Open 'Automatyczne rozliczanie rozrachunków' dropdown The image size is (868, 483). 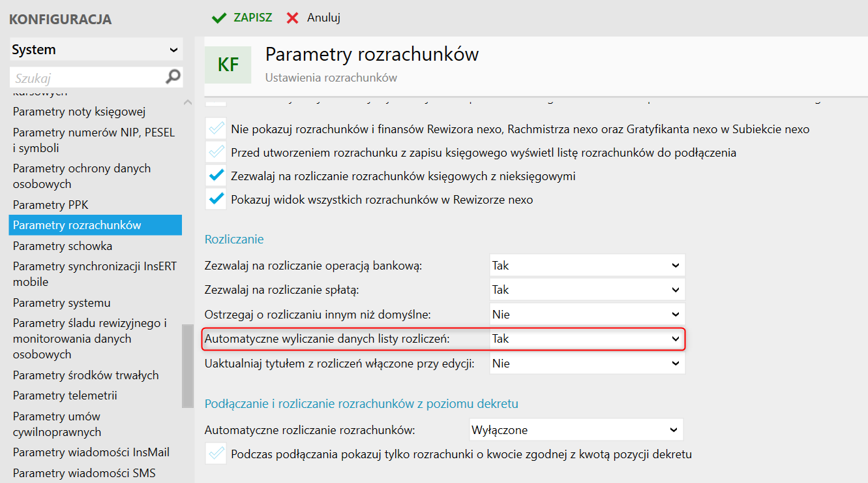click(576, 430)
